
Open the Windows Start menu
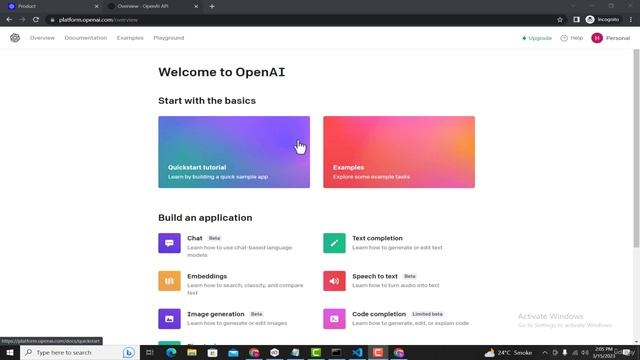click(x=10, y=353)
